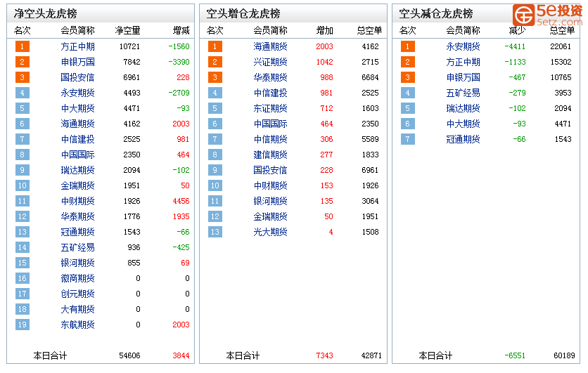Screen dimensions: 588x373
Task: Select the net short value 10721
Action: 129,46
